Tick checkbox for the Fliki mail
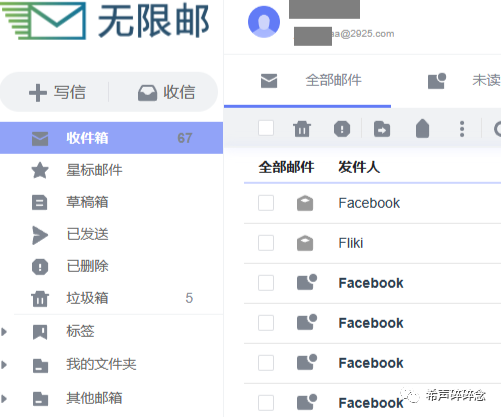Image resolution: width=501 pixels, height=417 pixels. (266, 243)
